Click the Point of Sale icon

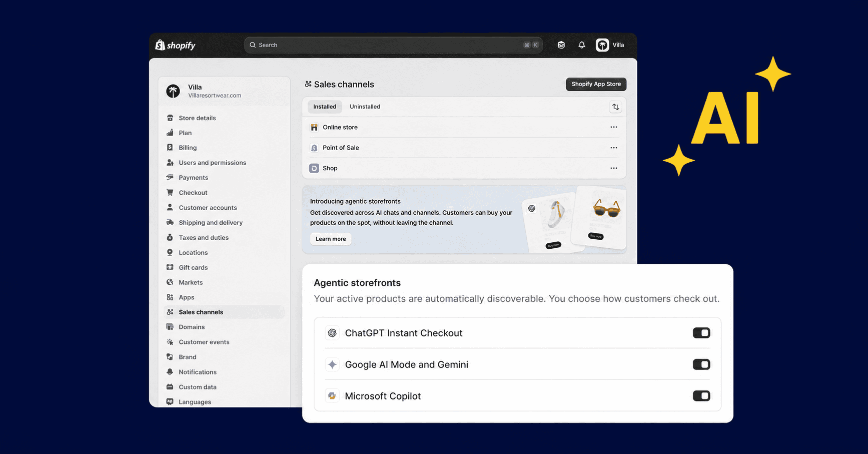[x=314, y=148]
